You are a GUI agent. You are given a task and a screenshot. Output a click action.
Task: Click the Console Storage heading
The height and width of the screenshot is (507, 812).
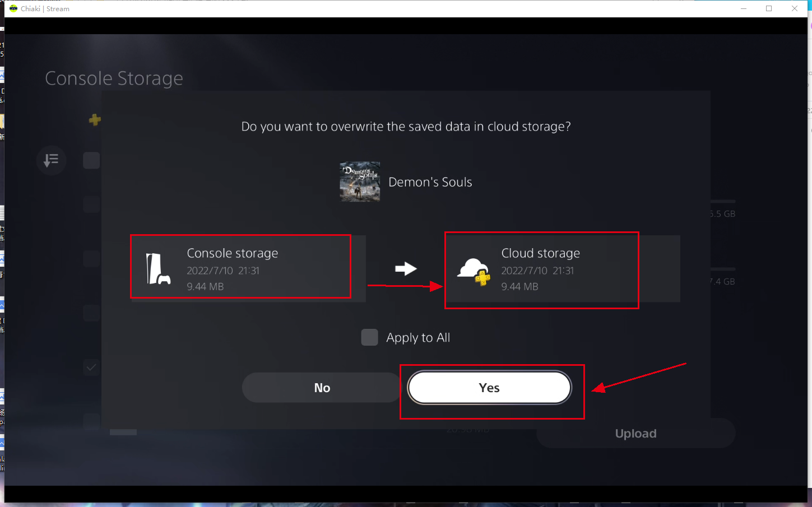pos(114,78)
